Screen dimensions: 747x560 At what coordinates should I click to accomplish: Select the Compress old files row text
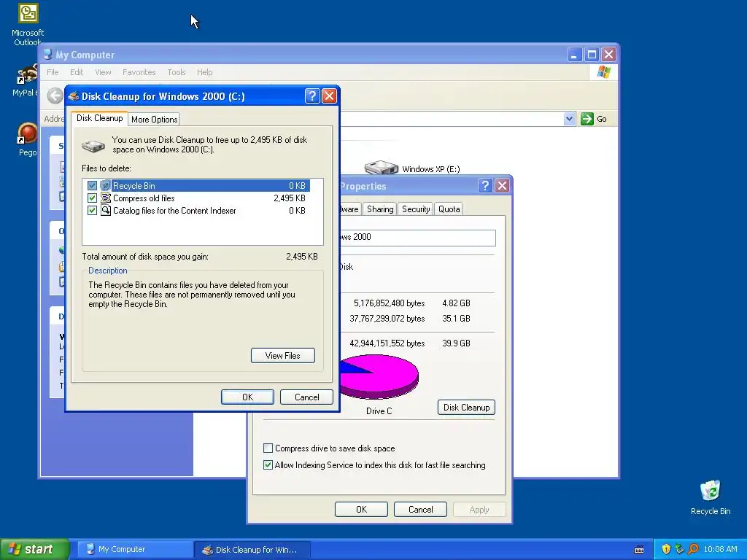click(x=144, y=198)
